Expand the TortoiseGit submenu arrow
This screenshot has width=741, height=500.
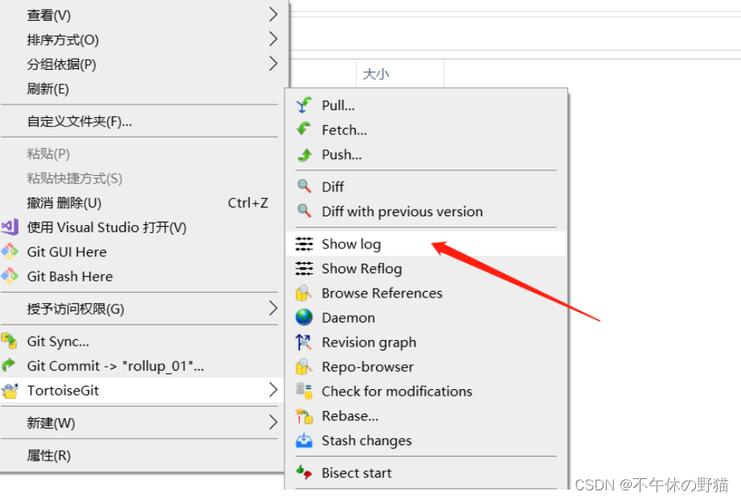pos(273,390)
